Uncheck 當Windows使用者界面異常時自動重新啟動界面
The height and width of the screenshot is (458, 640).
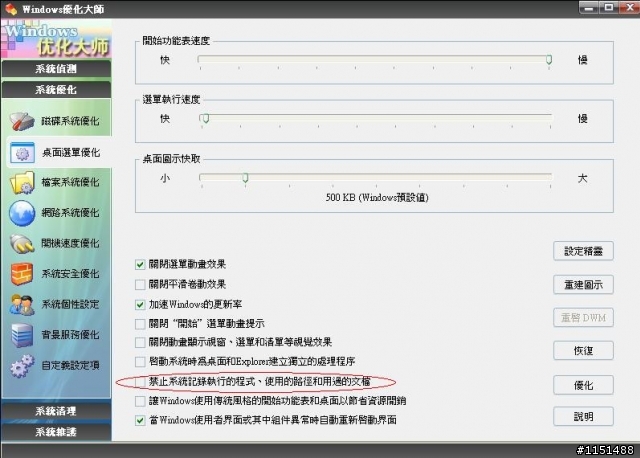point(140,420)
